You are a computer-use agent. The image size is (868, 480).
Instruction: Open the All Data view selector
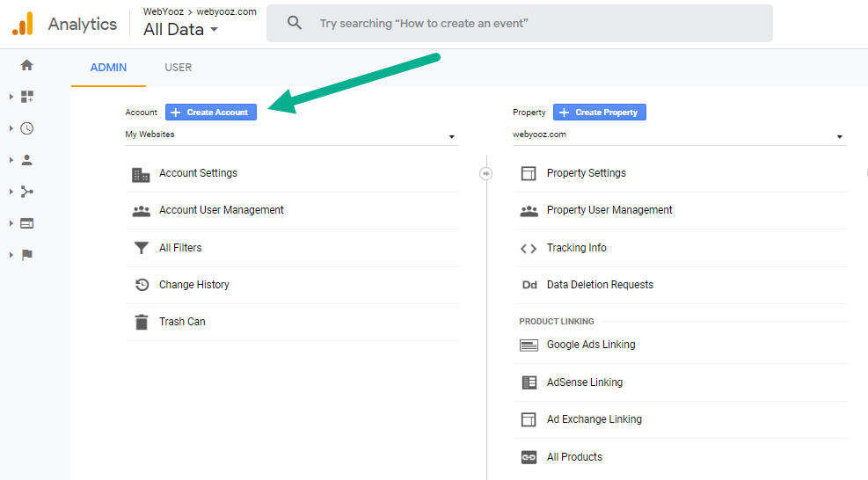pos(180,30)
